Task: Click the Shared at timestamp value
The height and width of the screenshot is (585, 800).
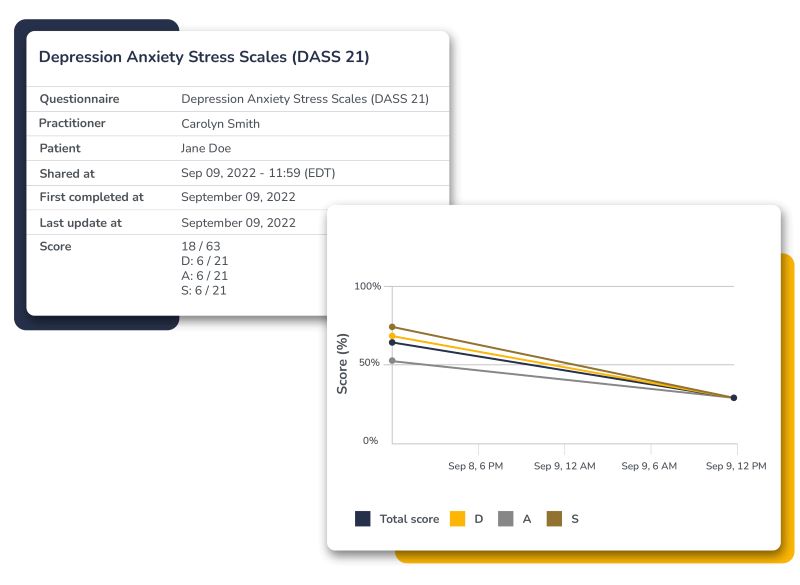Action: (x=258, y=173)
